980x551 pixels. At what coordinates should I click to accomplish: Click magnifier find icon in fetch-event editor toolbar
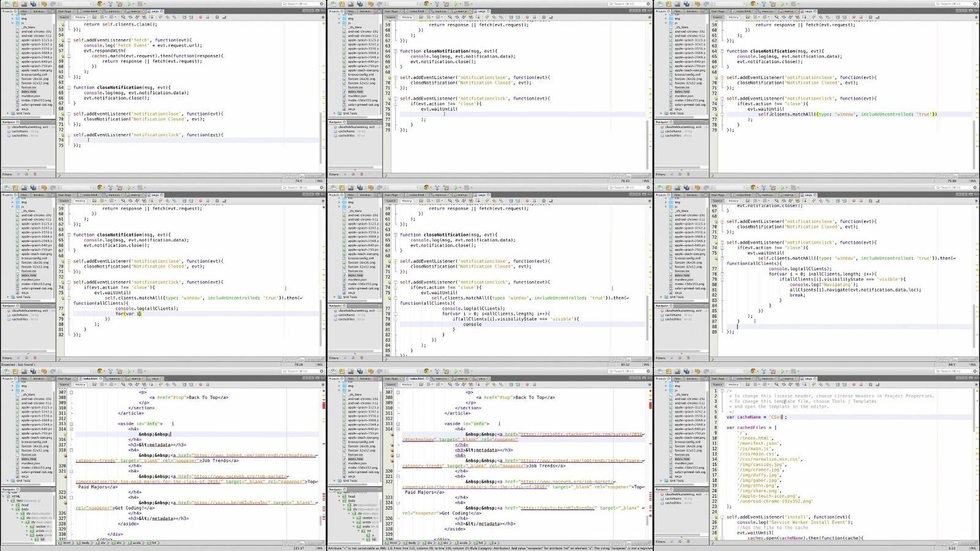[x=123, y=17]
